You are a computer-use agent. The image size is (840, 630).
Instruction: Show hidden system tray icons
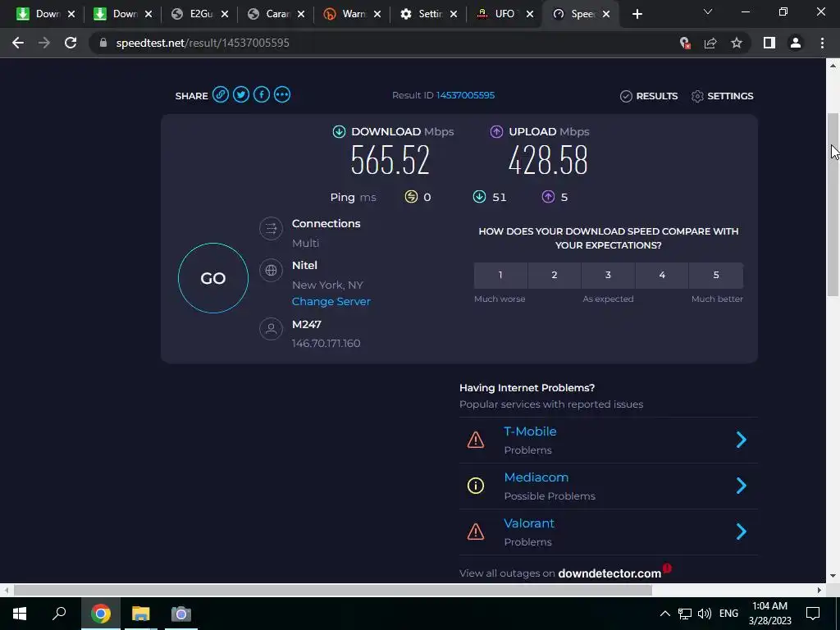(x=664, y=614)
